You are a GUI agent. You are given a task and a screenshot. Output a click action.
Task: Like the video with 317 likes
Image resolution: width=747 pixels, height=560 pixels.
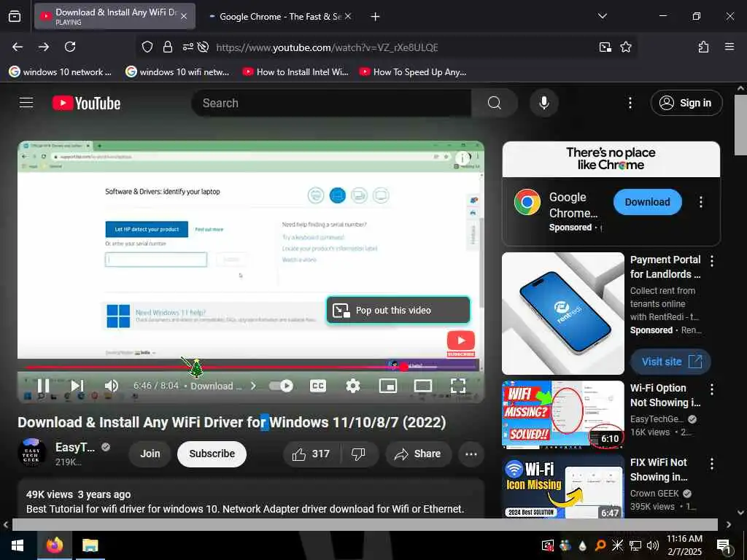point(311,454)
